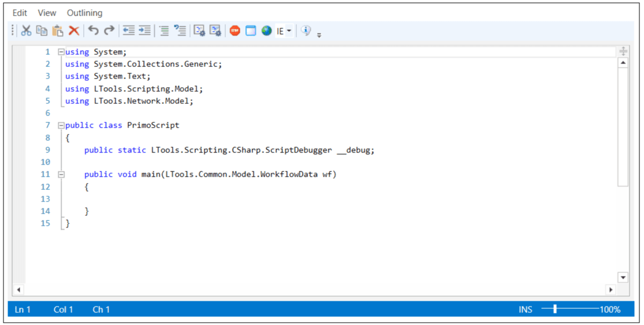Click the Copy icon in toolbar

pyautogui.click(x=42, y=31)
